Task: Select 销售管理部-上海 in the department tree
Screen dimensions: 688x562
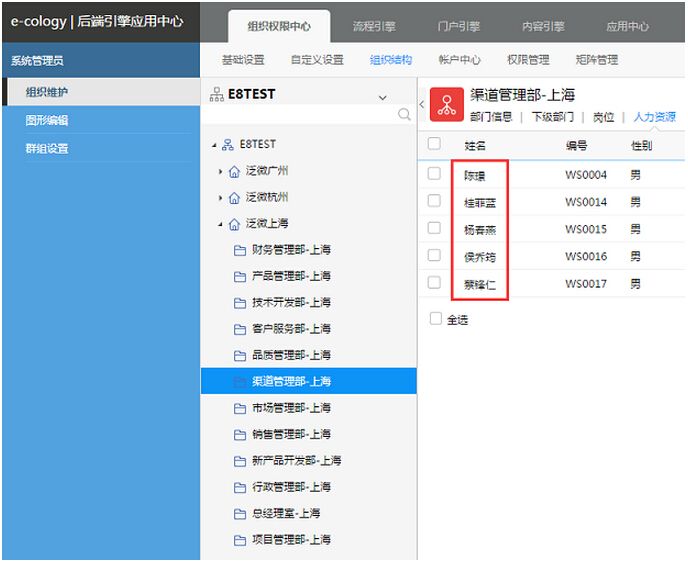Action: pos(291,434)
